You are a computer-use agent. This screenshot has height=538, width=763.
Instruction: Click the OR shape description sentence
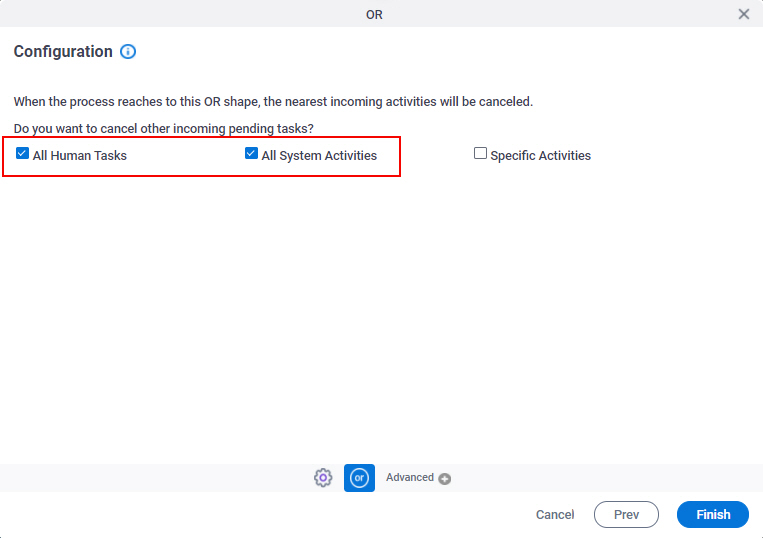point(273,102)
